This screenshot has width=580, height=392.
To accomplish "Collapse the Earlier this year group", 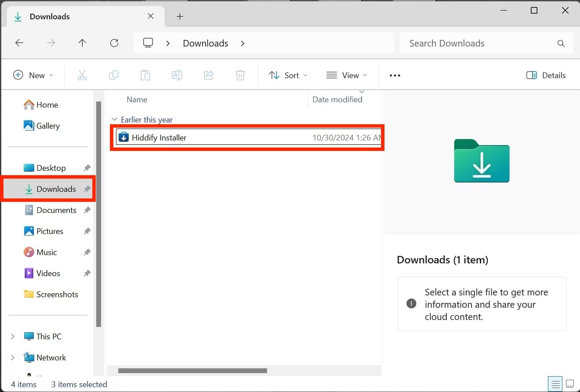I will [114, 119].
